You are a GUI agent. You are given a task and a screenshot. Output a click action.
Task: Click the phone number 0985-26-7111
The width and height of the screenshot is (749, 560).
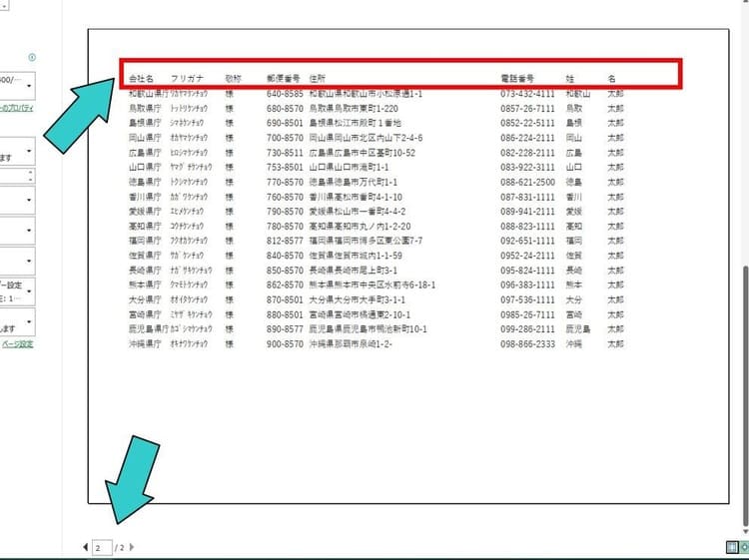pyautogui.click(x=528, y=314)
